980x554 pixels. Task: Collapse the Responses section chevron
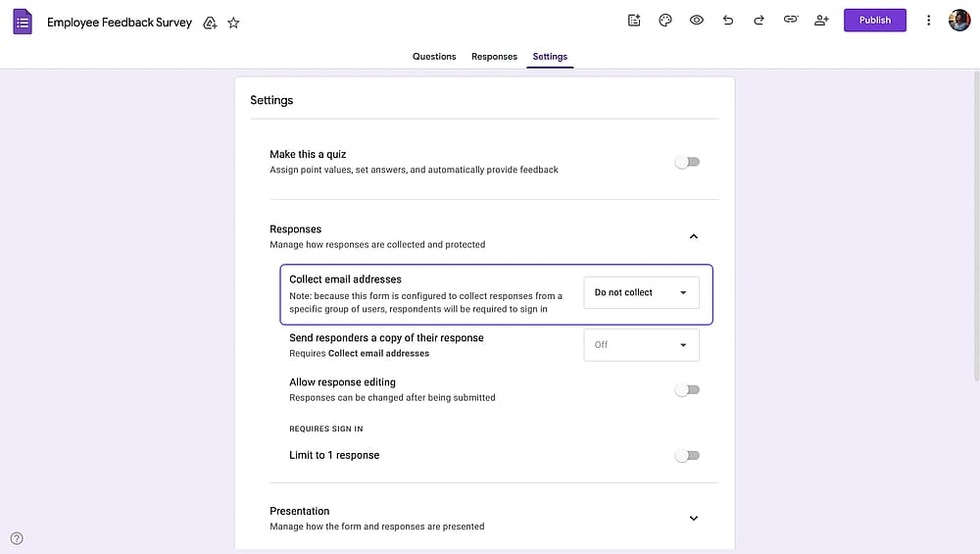pos(693,236)
